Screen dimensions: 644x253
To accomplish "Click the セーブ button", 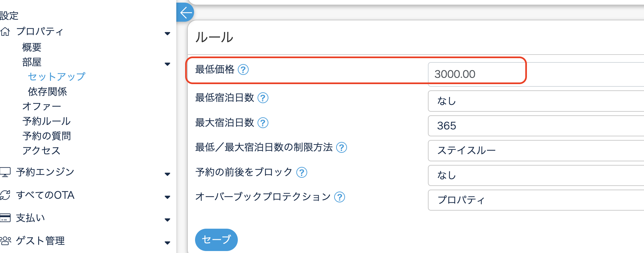I will [216, 240].
